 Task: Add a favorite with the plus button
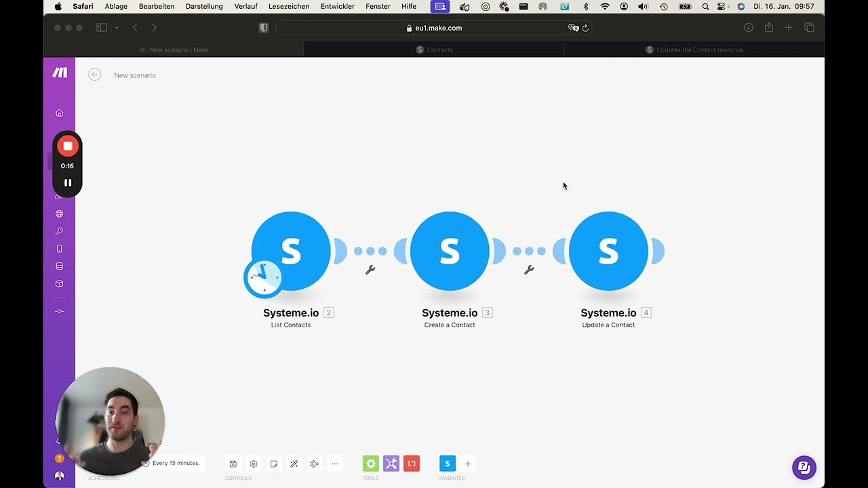click(x=468, y=464)
